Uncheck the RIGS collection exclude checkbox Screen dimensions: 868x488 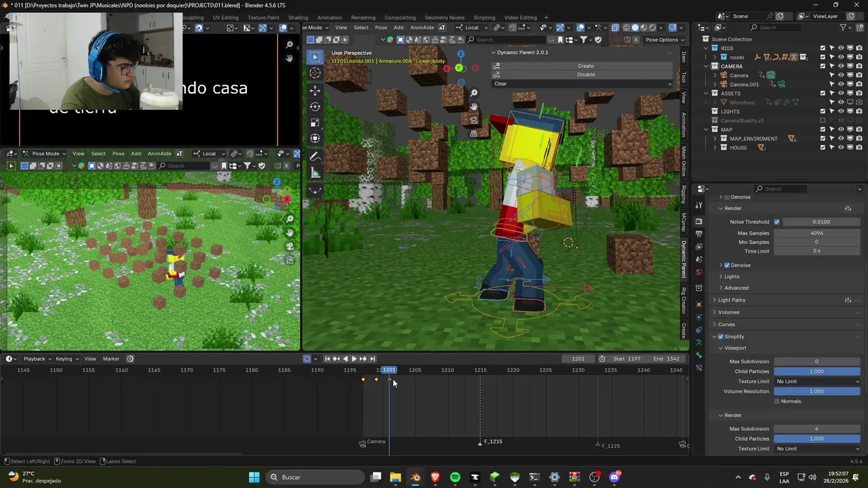point(823,48)
